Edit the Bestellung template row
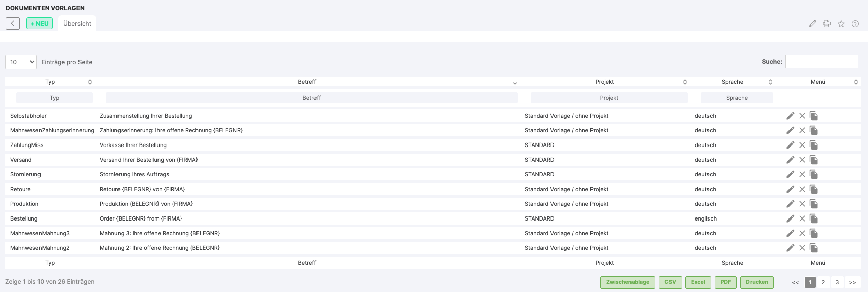Screen dimensions: 868x292 [x=790, y=218]
